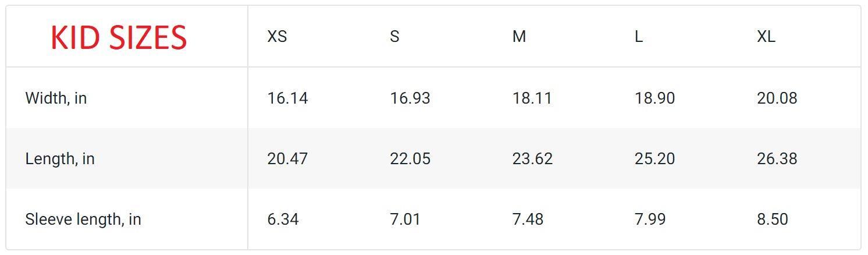Click the M length value 23.62
Viewport: 868px width, 255px height.
532,158
